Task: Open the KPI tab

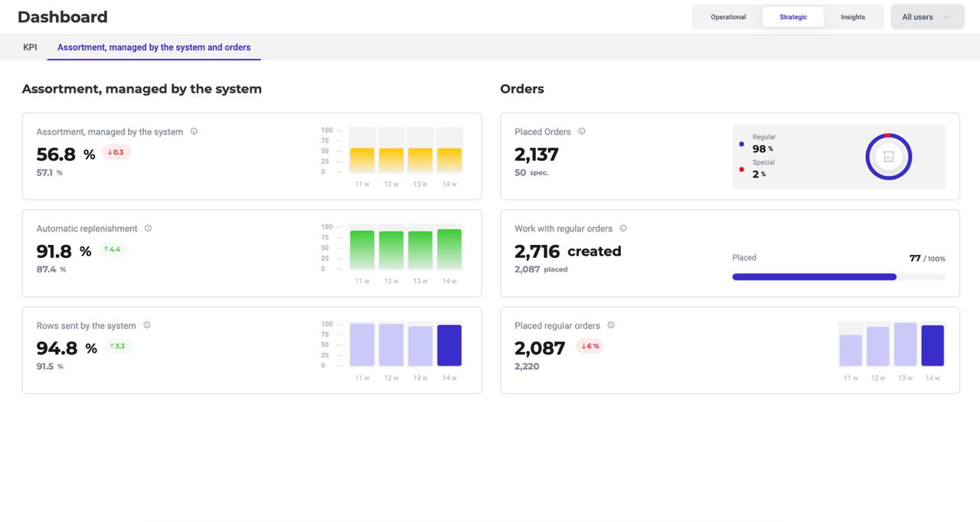Action: pos(30,47)
